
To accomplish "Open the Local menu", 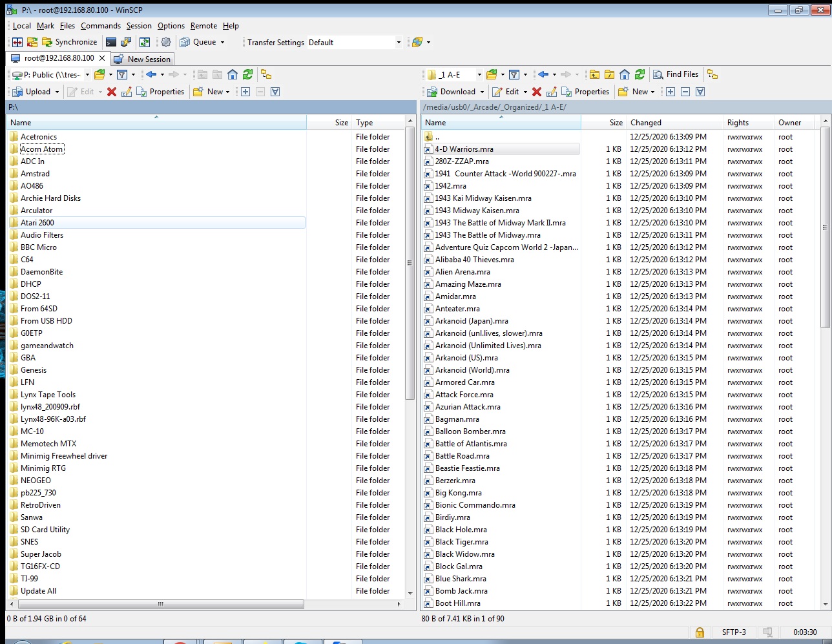I will (21, 26).
